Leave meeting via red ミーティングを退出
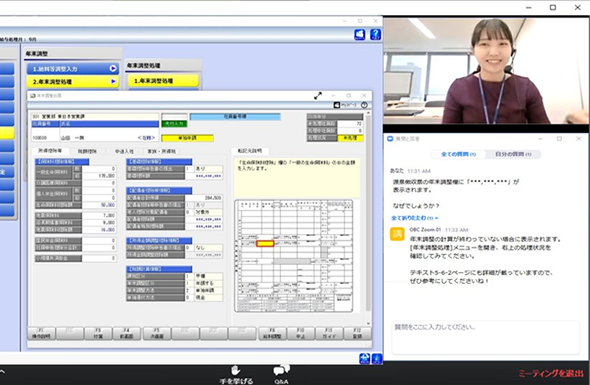The height and width of the screenshot is (385, 590). (x=550, y=374)
